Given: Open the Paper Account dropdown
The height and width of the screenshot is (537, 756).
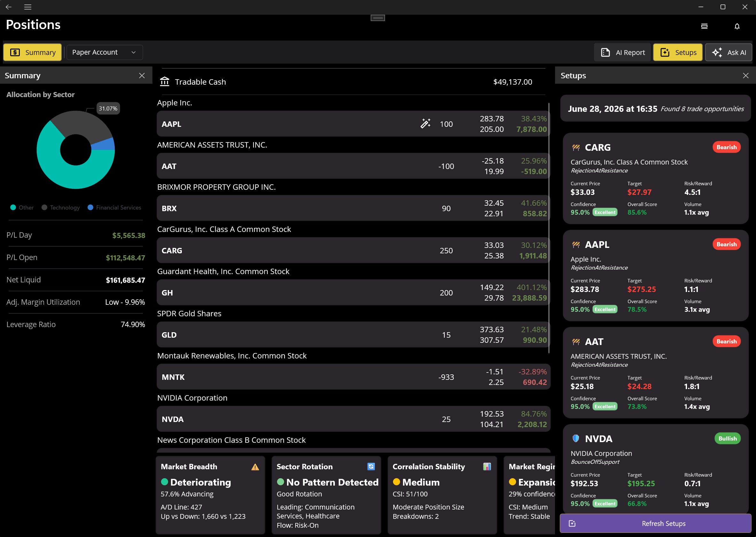Looking at the screenshot, I should coord(104,52).
